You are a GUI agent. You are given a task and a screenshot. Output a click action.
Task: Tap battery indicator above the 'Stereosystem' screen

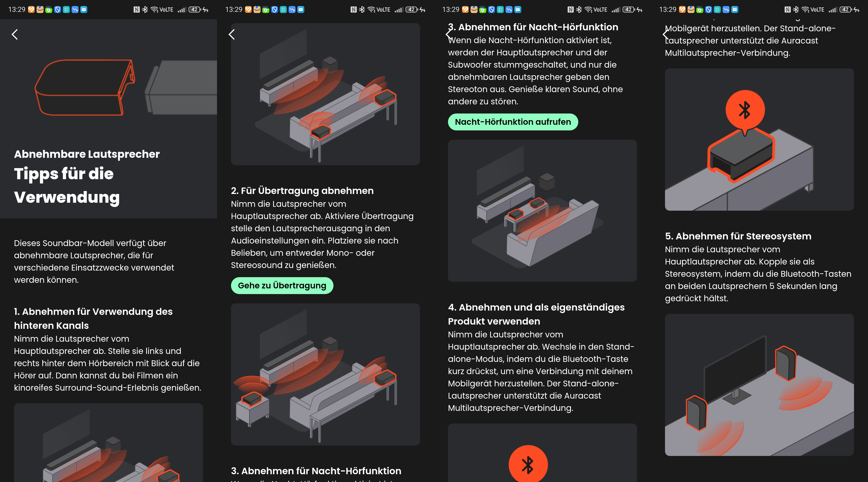coord(845,10)
